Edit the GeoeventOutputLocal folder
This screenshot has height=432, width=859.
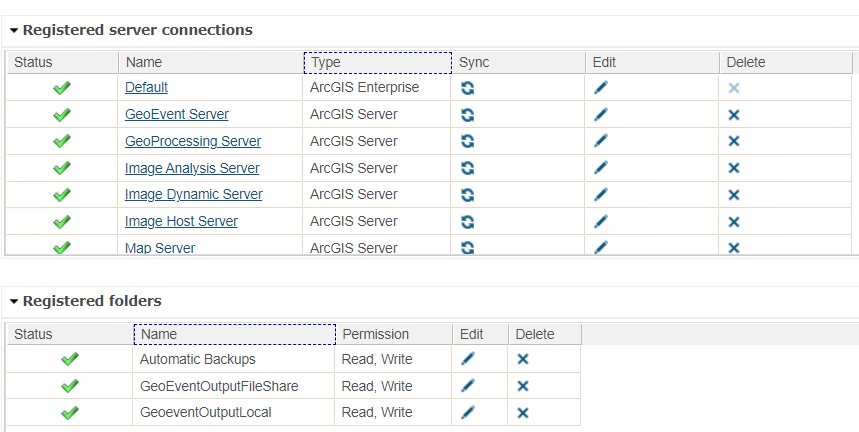pyautogui.click(x=468, y=412)
